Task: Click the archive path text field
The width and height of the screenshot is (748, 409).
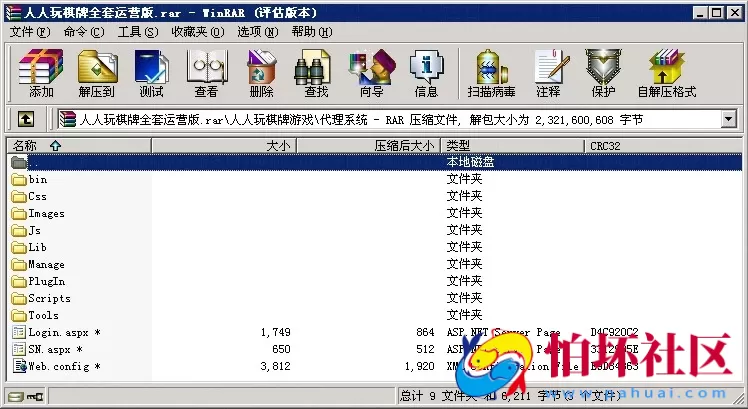Action: coord(388,119)
